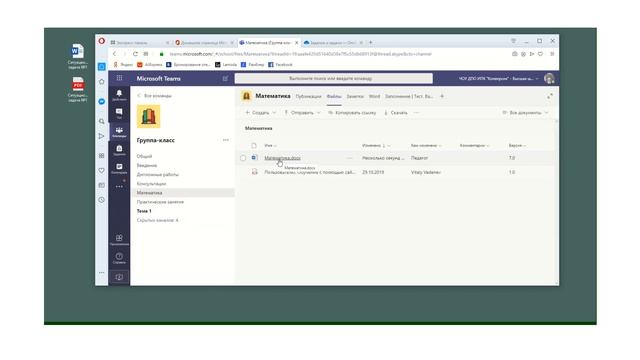Switch to the Word tab
640x360 pixels.
point(374,96)
